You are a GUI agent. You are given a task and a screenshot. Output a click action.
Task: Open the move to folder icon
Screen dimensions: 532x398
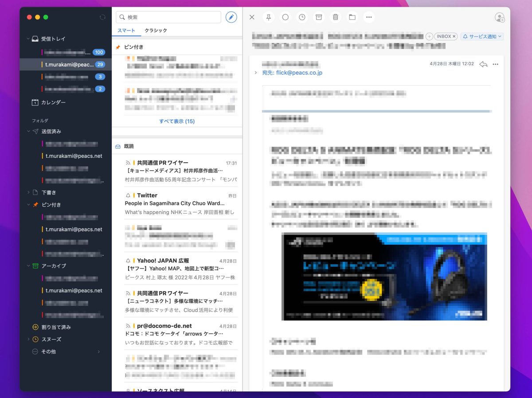(x=352, y=17)
